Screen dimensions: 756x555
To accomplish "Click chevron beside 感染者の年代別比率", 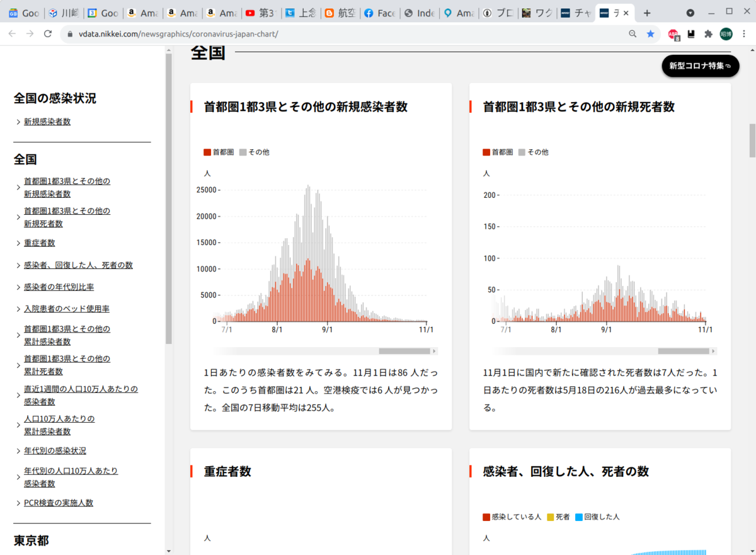I will coord(18,287).
